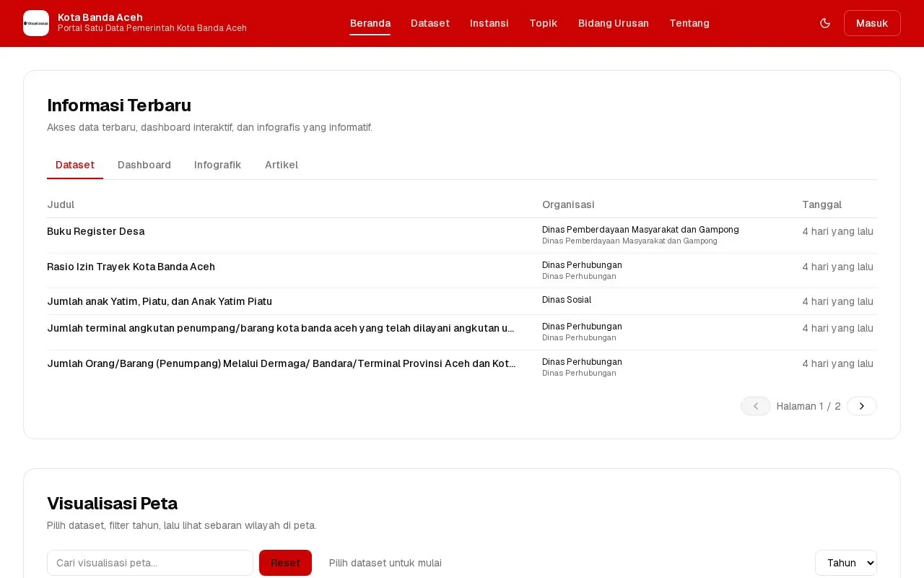This screenshot has width=924, height=578.
Task: Click the Pilih dataset untuk mulai hint
Action: click(x=385, y=563)
